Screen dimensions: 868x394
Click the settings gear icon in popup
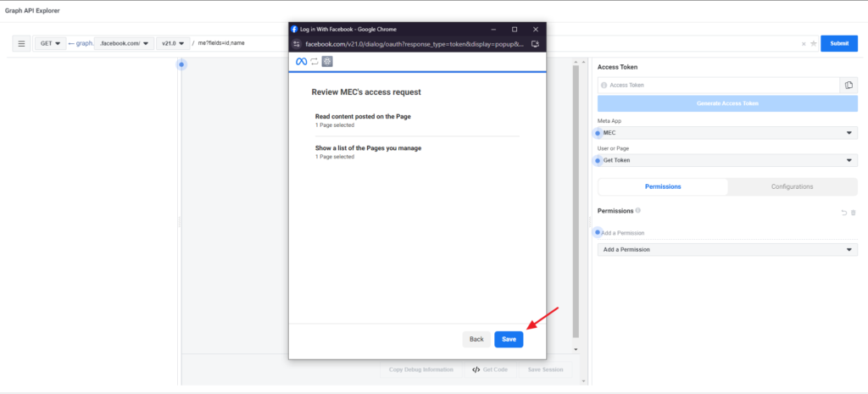pyautogui.click(x=327, y=61)
